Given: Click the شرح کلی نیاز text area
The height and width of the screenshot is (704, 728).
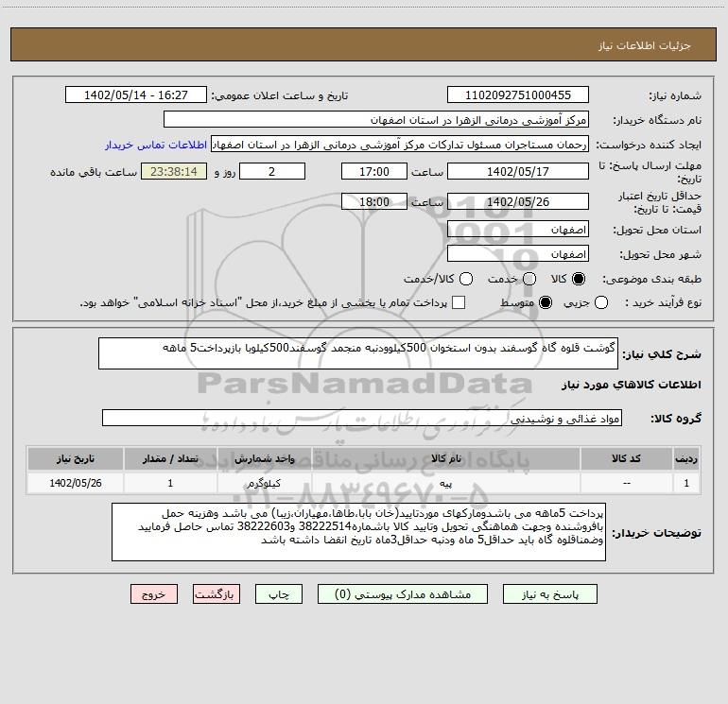Looking at the screenshot, I should [358, 353].
